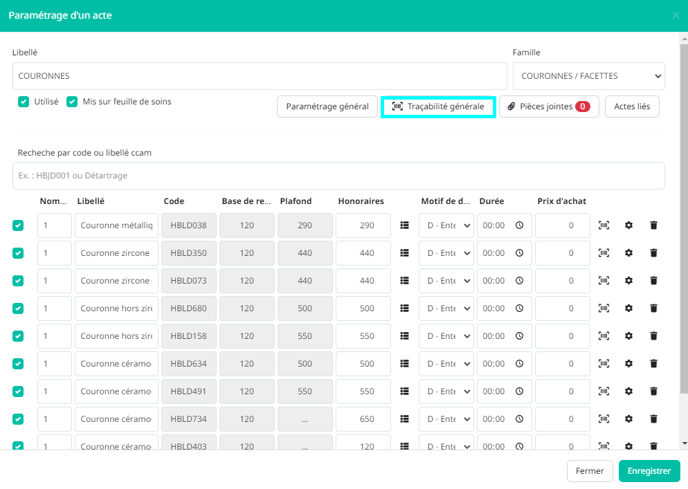Open settings gear for HBLD158 row
This screenshot has width=688, height=489.
coord(629,336)
